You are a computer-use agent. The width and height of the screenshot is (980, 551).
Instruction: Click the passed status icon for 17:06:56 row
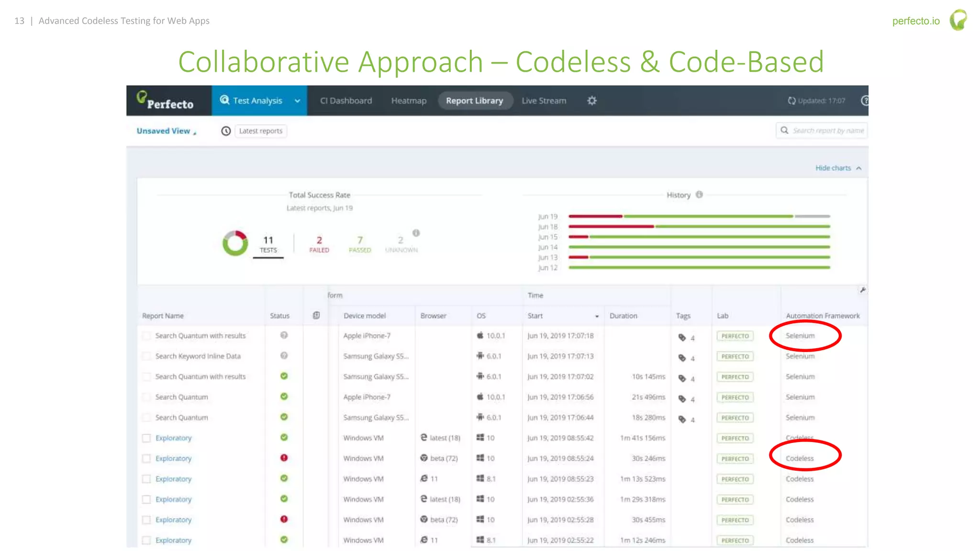point(284,397)
